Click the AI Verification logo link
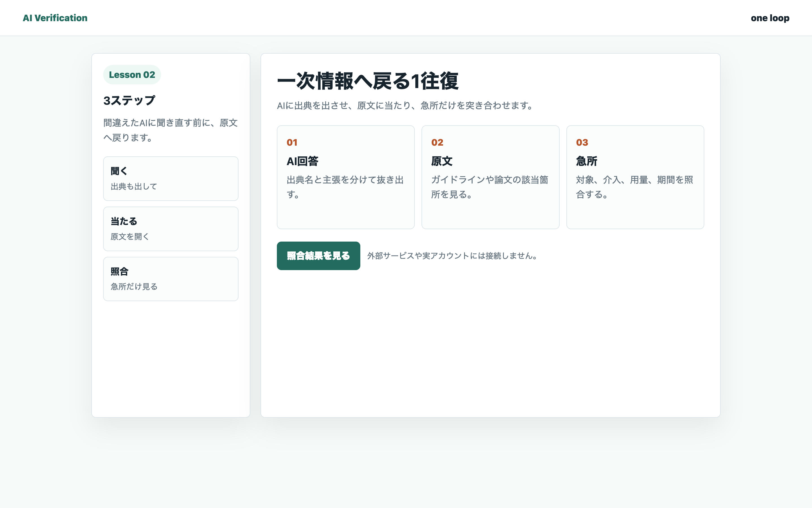812x508 pixels. 55,18
